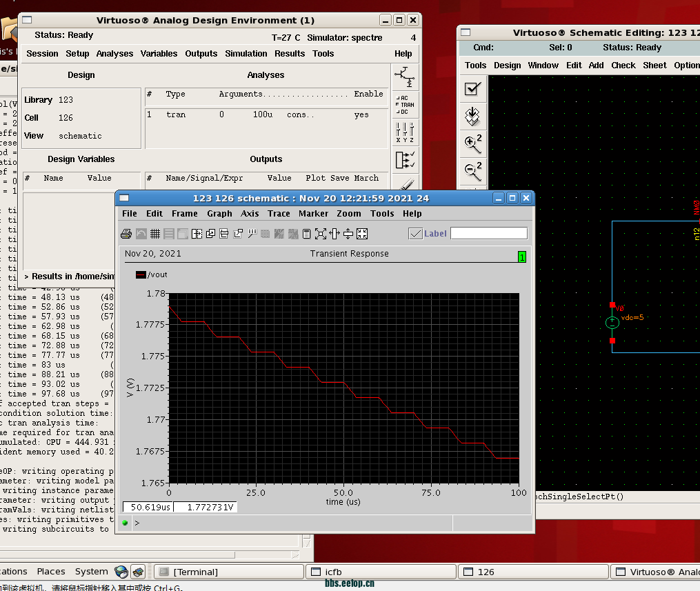
Task: Switch to the [Terminal] taskbar window
Action: [x=230, y=572]
